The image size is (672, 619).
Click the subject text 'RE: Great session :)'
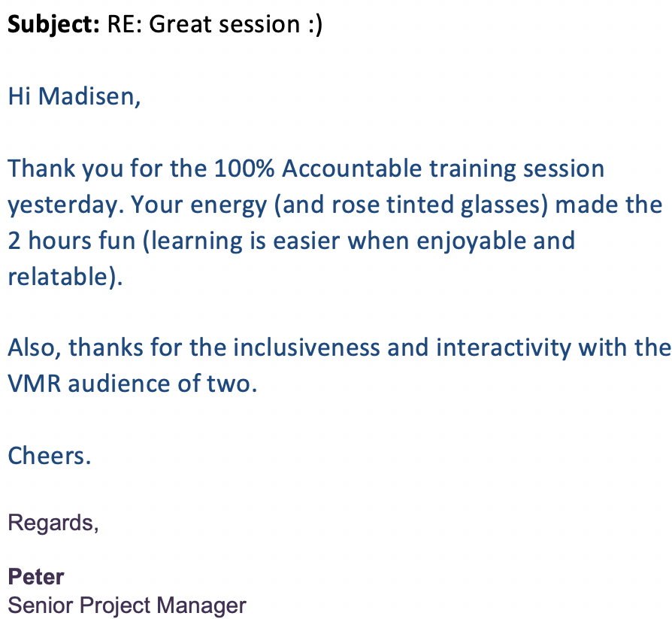pyautogui.click(x=215, y=25)
